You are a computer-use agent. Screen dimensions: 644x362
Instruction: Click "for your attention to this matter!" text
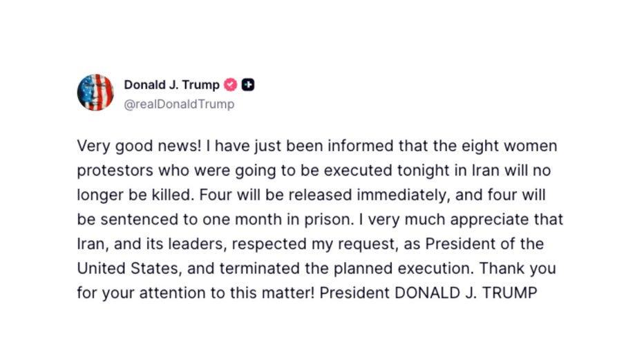tap(196, 292)
